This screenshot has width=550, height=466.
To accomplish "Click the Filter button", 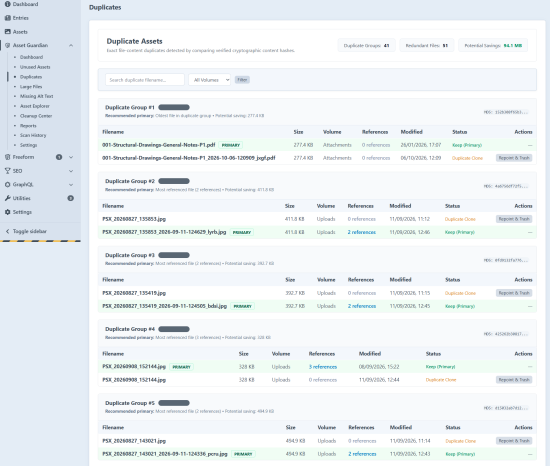I will [x=242, y=80].
